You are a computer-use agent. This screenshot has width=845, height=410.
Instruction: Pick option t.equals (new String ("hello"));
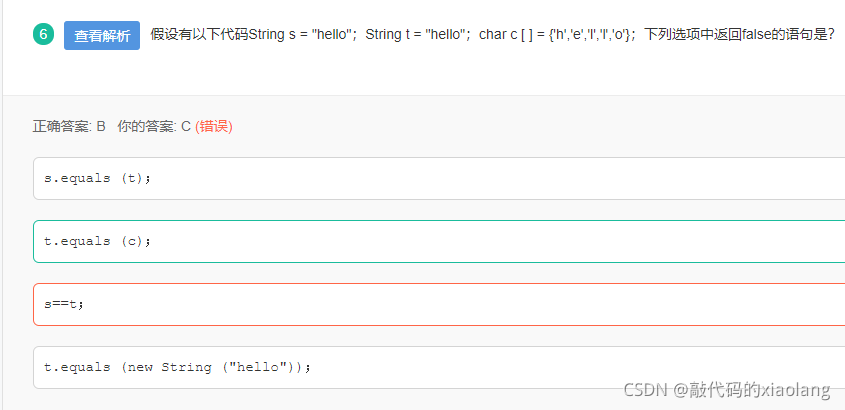pyautogui.click(x=439, y=367)
